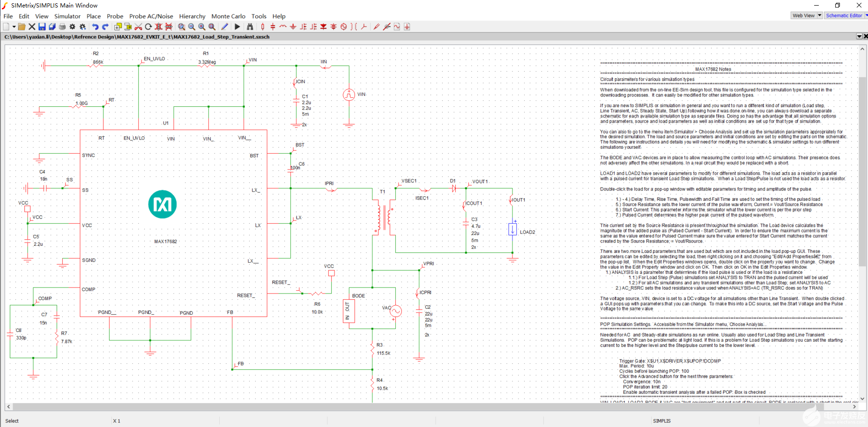The image size is (868, 427).
Task: Select the T1 transformer symbol
Action: (x=383, y=217)
